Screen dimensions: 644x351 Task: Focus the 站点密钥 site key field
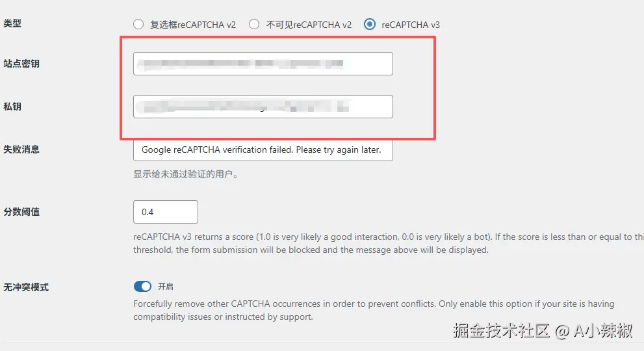[x=263, y=64]
